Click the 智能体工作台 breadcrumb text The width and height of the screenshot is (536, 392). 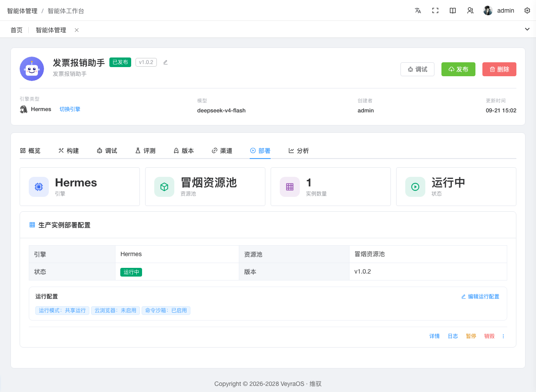point(66,11)
